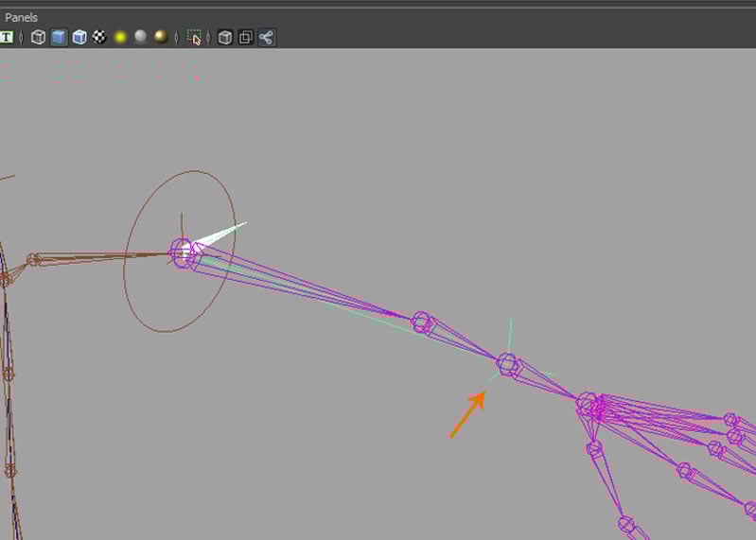The width and height of the screenshot is (756, 540).
Task: Switch the viewport to Wireframe display
Action: (x=38, y=37)
